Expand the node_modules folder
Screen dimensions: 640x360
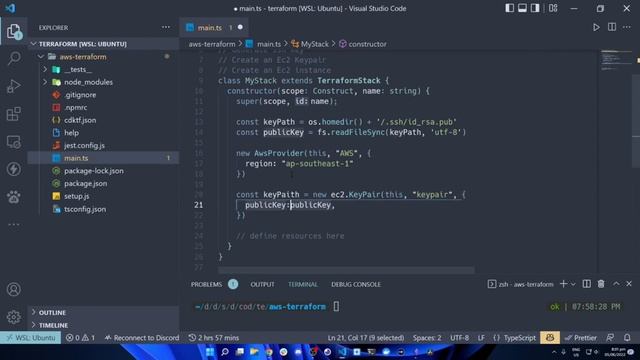click(104, 82)
